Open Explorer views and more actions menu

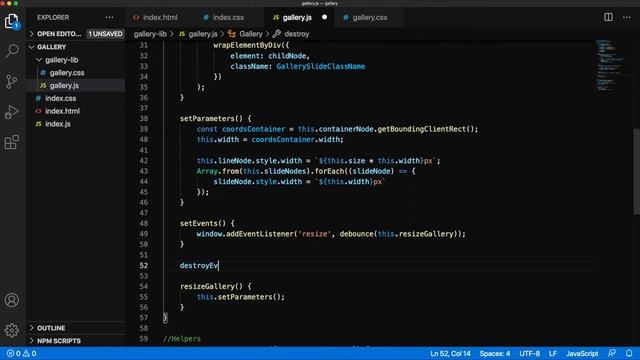click(x=109, y=18)
